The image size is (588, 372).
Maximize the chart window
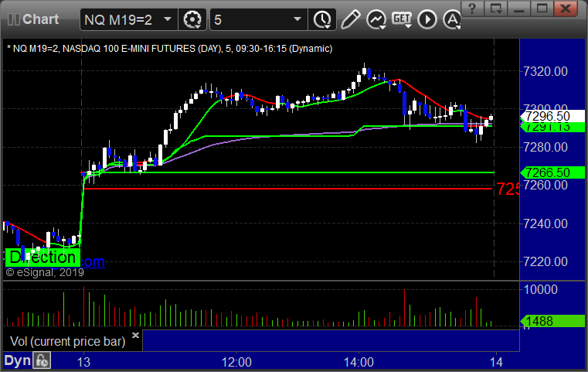(542, 9)
